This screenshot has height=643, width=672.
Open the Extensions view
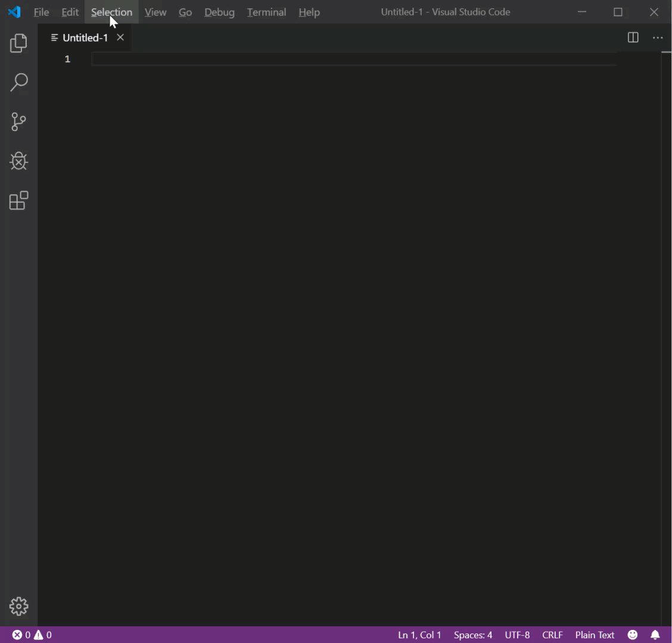click(x=18, y=201)
